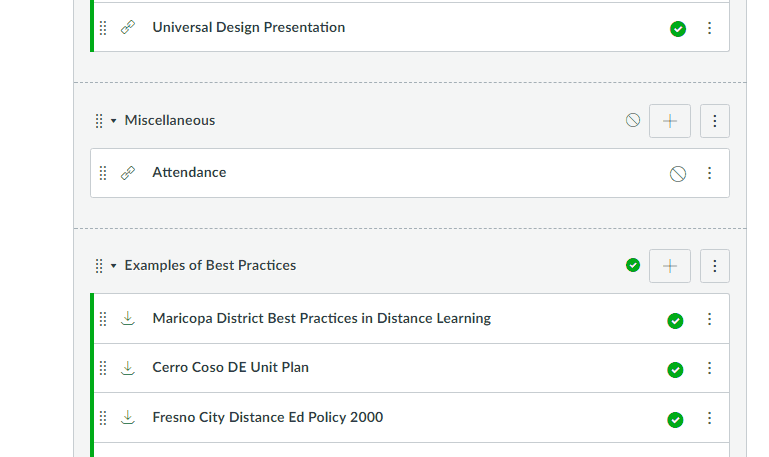Click download icon for Cerro Coso DE Unit Plan

click(x=127, y=368)
